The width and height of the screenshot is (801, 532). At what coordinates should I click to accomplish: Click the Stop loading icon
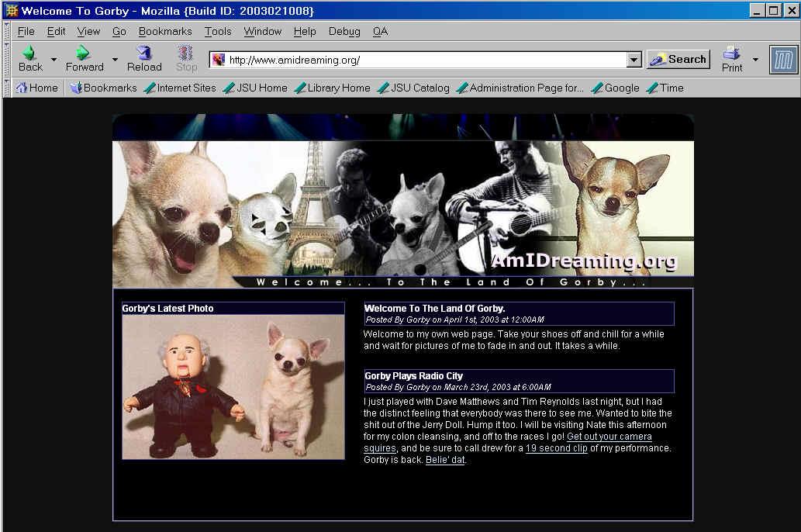185,53
